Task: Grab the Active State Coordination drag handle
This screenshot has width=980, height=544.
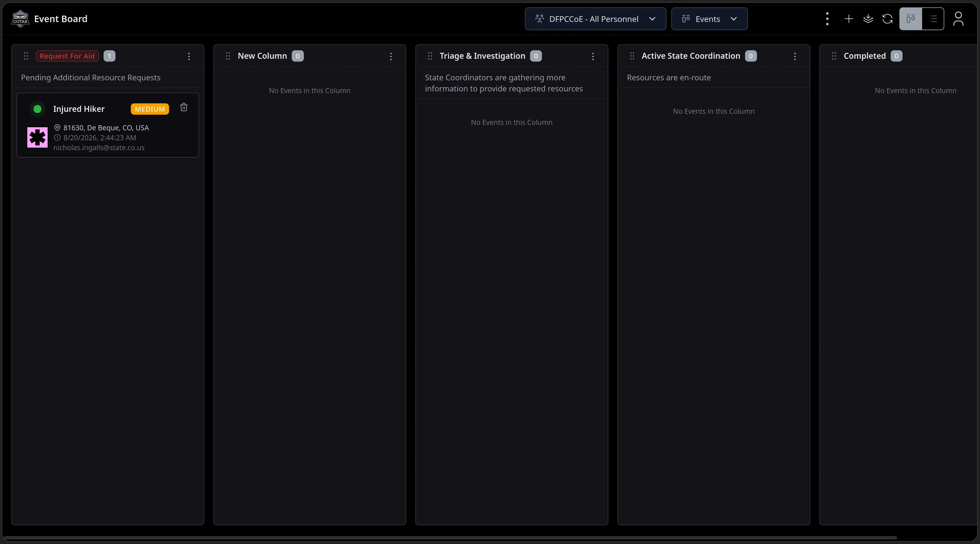Action: [632, 56]
